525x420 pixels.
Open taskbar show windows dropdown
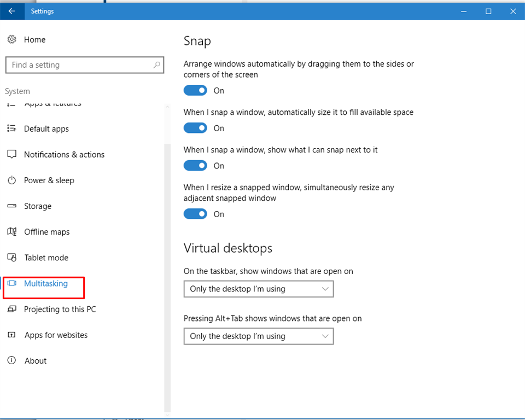click(x=259, y=289)
